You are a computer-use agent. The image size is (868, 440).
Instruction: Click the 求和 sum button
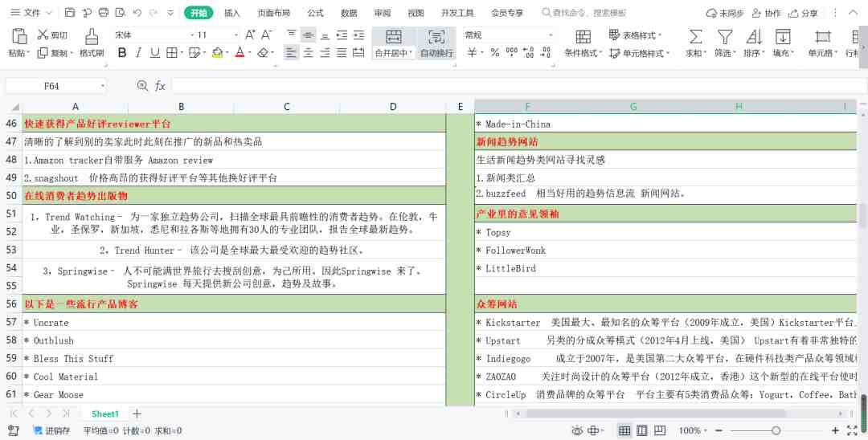(x=696, y=43)
